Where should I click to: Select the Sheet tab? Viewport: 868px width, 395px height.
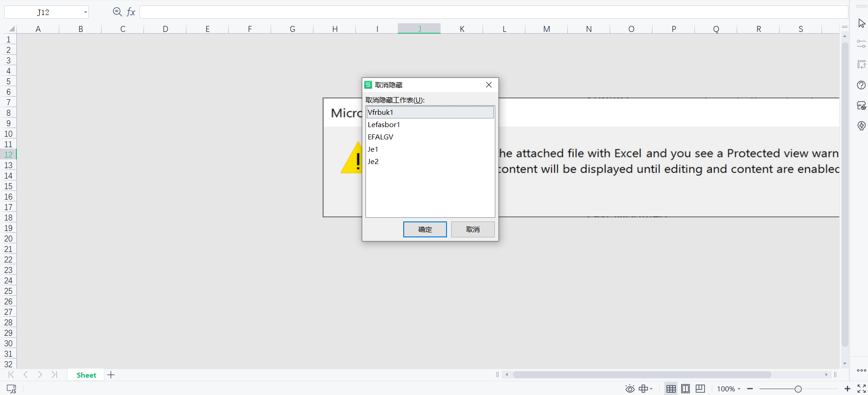click(x=86, y=375)
